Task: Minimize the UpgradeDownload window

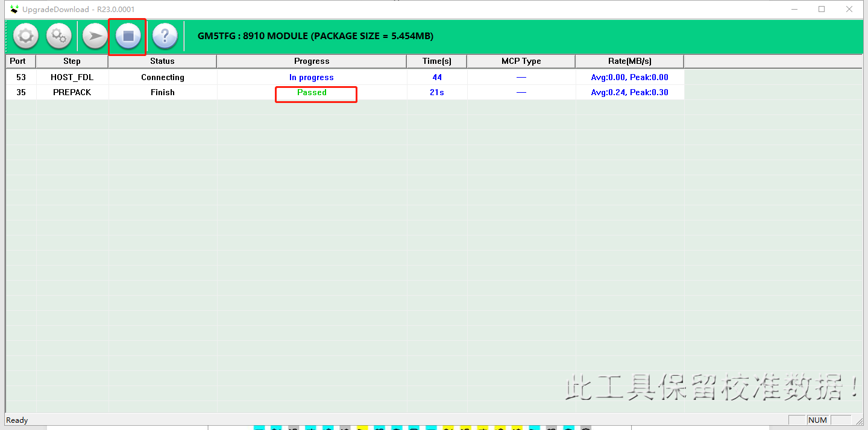Action: pos(794,9)
